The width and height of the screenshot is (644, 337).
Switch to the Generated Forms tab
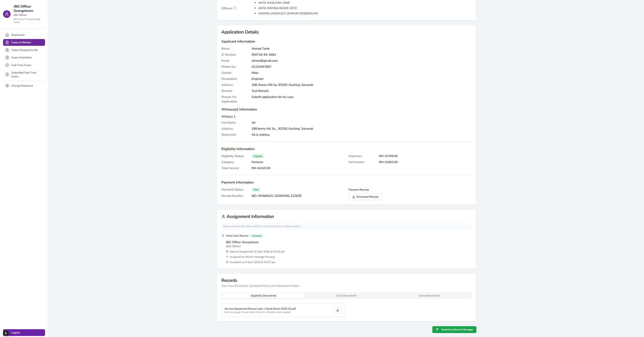click(429, 296)
